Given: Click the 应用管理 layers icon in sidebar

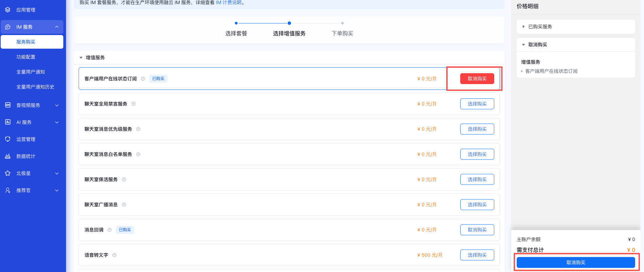Looking at the screenshot, I should coord(8,10).
